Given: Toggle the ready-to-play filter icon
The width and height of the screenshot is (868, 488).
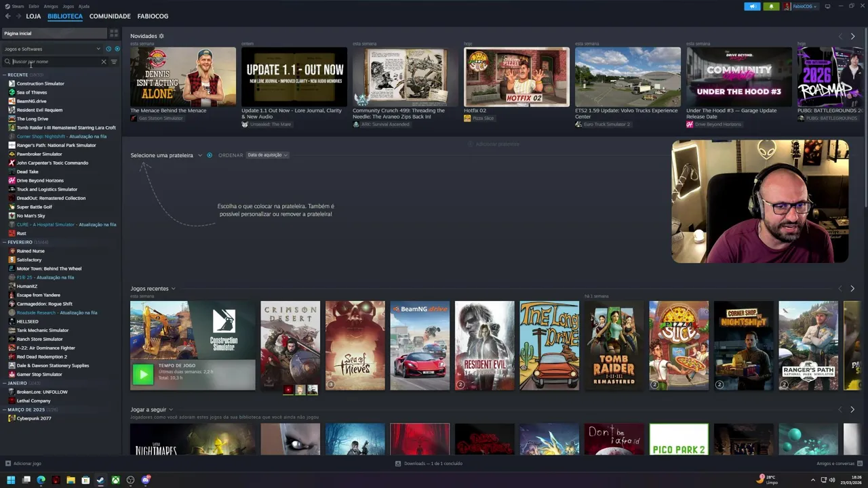Looking at the screenshot, I should (x=117, y=49).
